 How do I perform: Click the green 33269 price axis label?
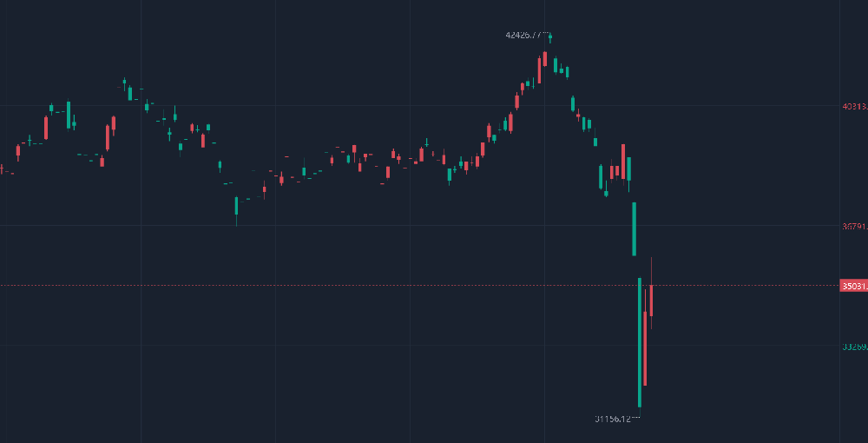[x=853, y=347]
